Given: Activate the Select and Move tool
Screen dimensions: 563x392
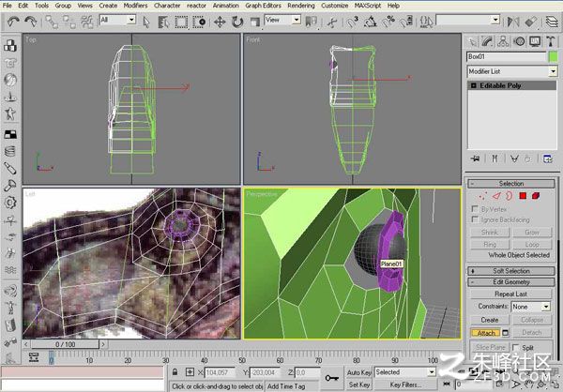Looking at the screenshot, I should tap(220, 23).
